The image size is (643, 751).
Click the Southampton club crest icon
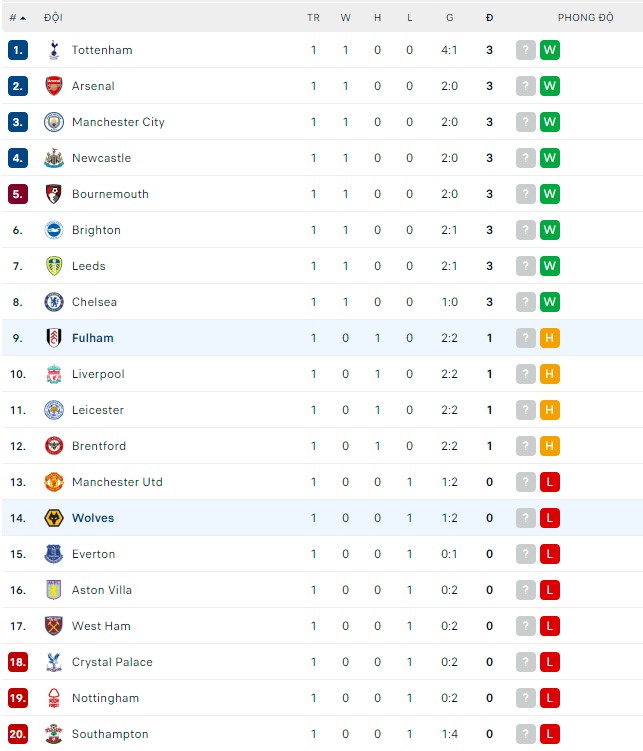(54, 734)
